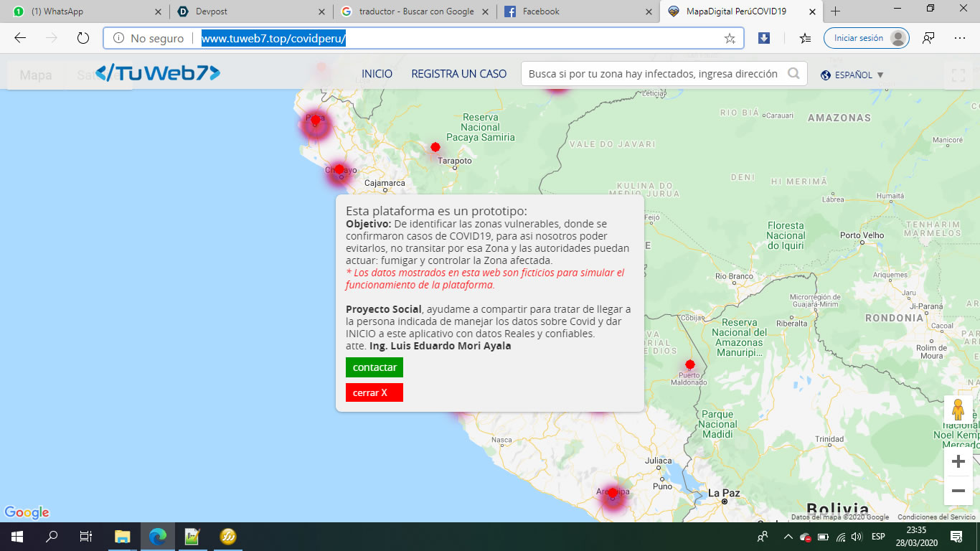Toggle fullscreen map view icon
Viewport: 980px width, 551px height.
pos(958,75)
